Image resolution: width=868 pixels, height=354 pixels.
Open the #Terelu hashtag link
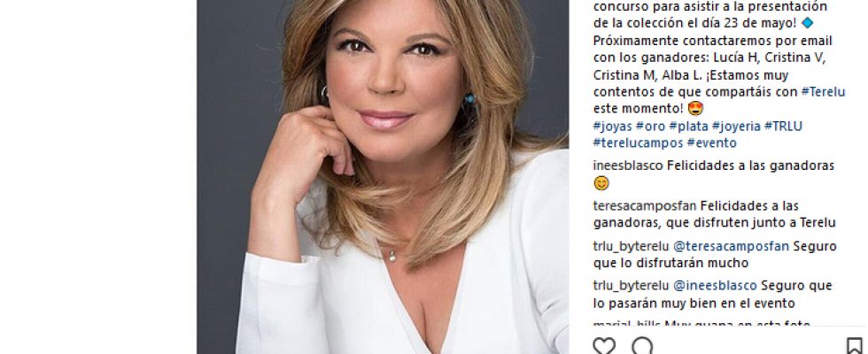823,92
